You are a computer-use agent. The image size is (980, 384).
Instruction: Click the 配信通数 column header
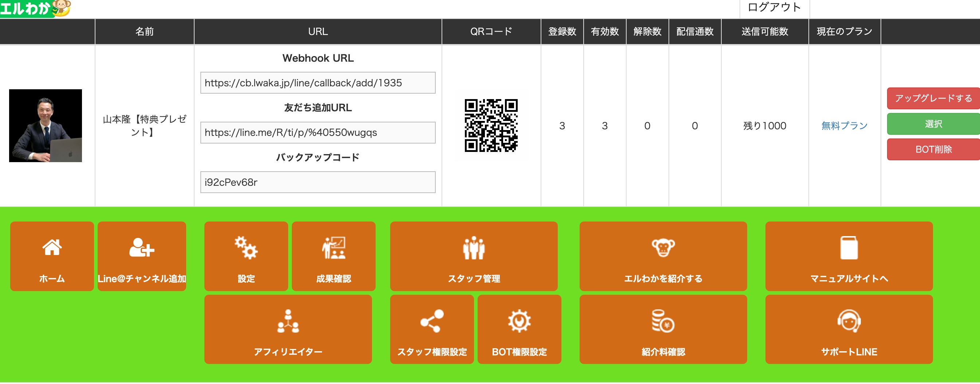(695, 31)
